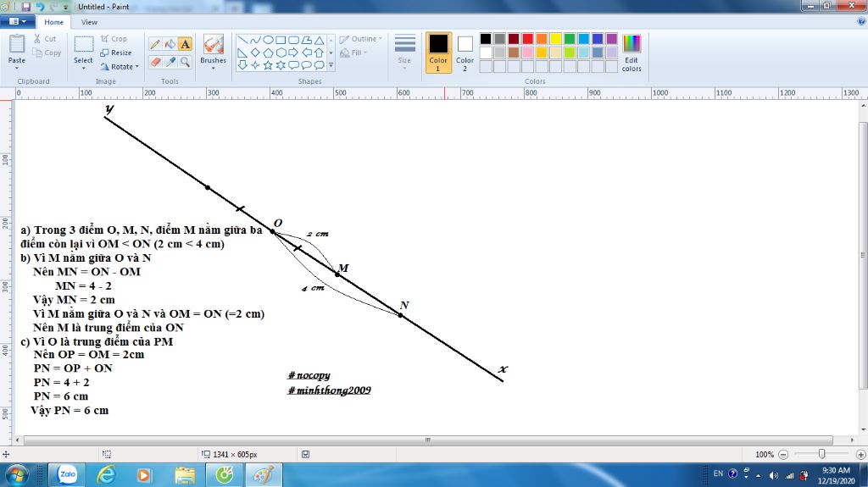Choose the Line shape
Viewport: 868px width, 487px height.
pyautogui.click(x=242, y=40)
